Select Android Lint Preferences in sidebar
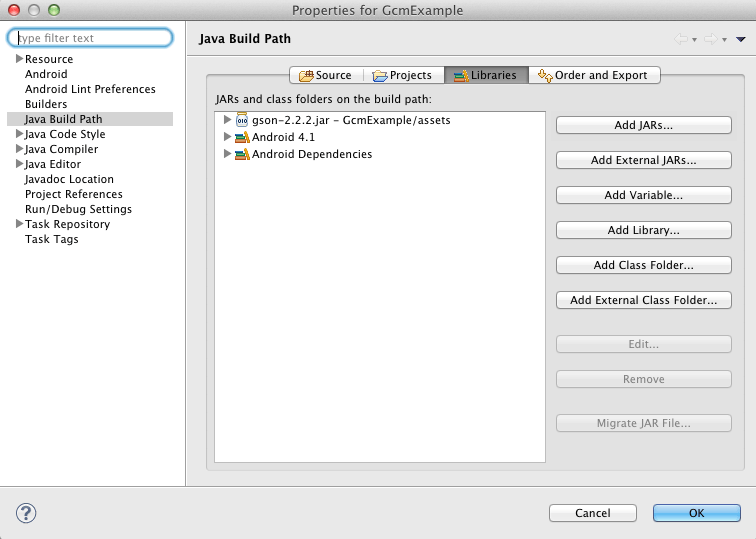Viewport: 756px width, 539px height. click(90, 89)
